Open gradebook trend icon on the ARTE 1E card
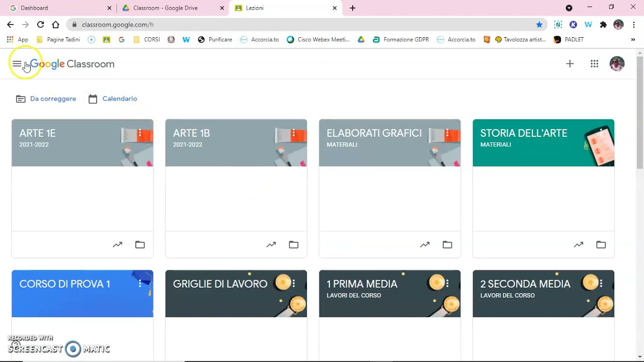The image size is (644, 362). [117, 245]
